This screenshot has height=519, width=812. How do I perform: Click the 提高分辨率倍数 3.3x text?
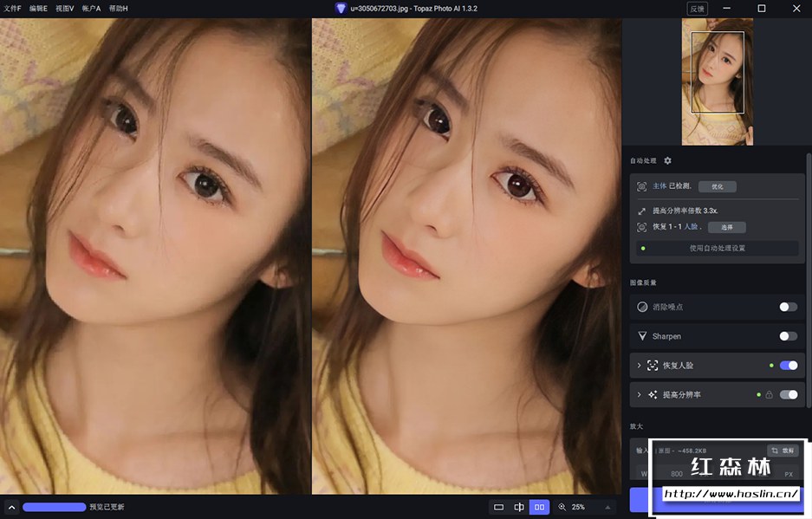pyautogui.click(x=685, y=211)
